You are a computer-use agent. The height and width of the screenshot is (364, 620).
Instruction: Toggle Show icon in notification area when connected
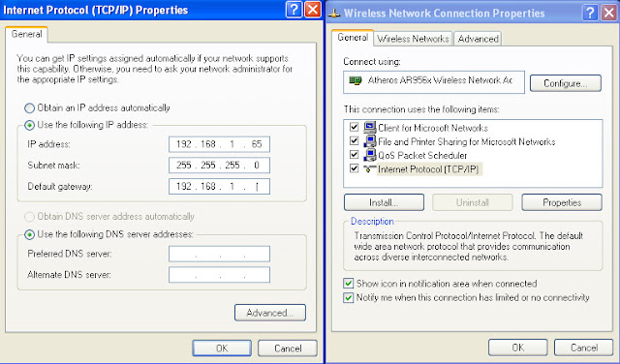tap(349, 284)
